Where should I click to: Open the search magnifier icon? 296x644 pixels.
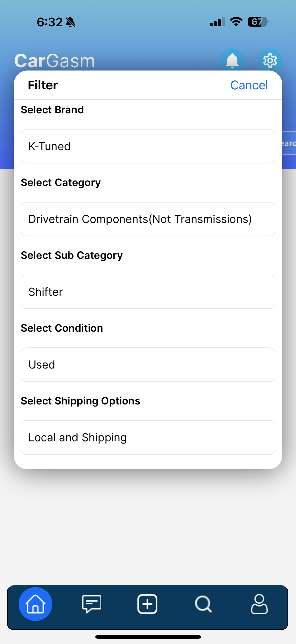click(x=203, y=604)
